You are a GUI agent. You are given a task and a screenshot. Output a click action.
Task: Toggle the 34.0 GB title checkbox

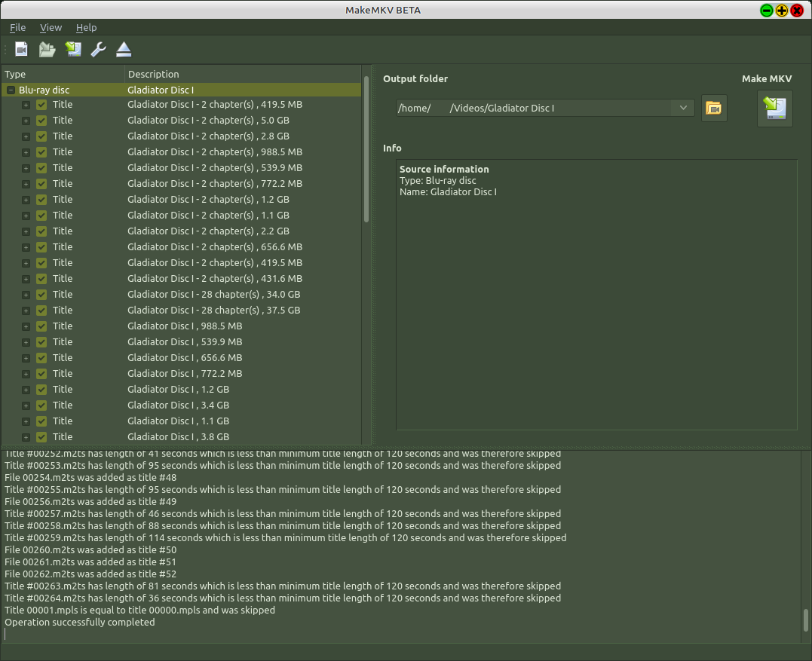click(41, 295)
